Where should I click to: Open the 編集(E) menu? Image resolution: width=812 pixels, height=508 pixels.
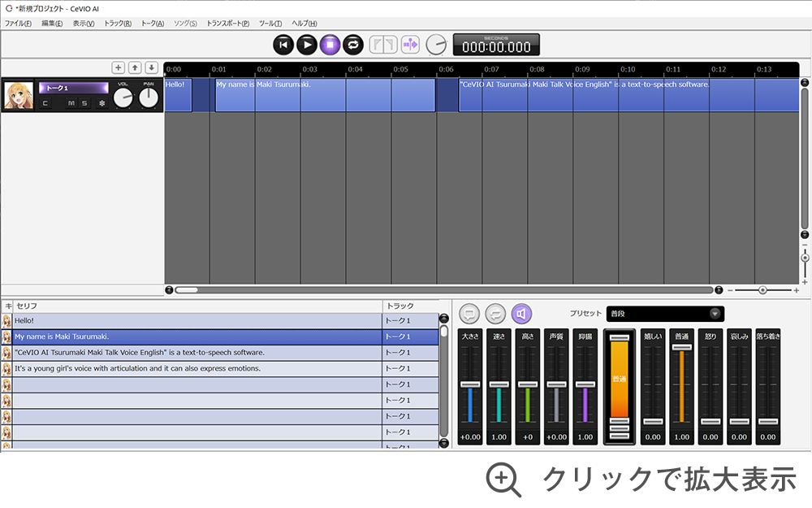point(52,24)
